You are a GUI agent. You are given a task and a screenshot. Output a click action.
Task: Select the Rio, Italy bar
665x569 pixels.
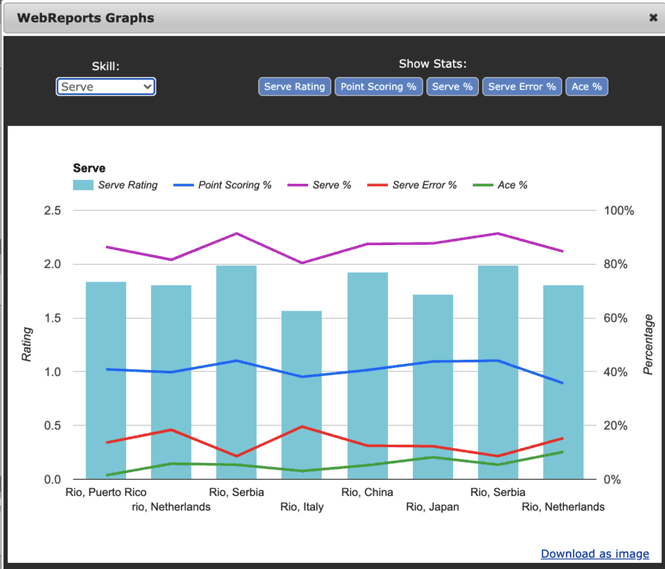click(x=301, y=395)
